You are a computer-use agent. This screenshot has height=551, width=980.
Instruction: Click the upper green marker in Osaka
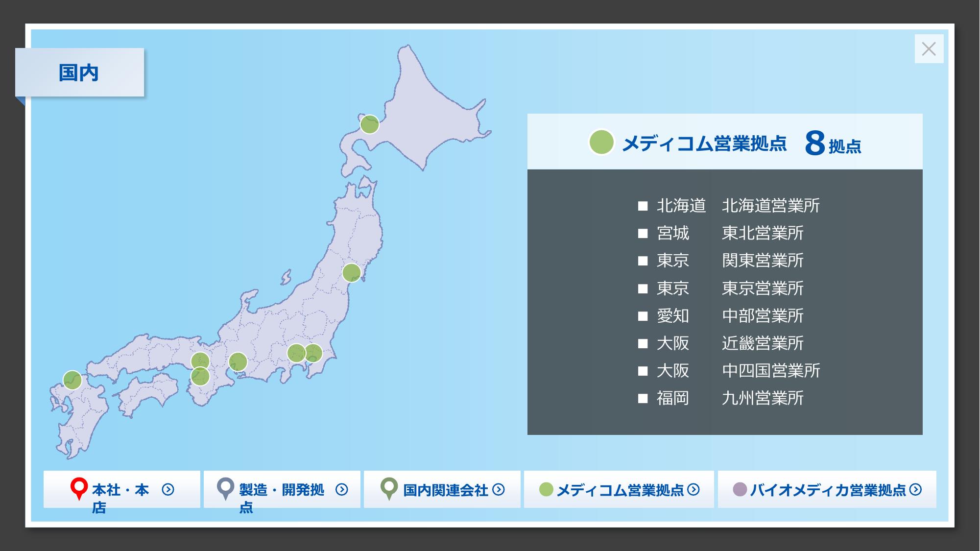tap(200, 360)
